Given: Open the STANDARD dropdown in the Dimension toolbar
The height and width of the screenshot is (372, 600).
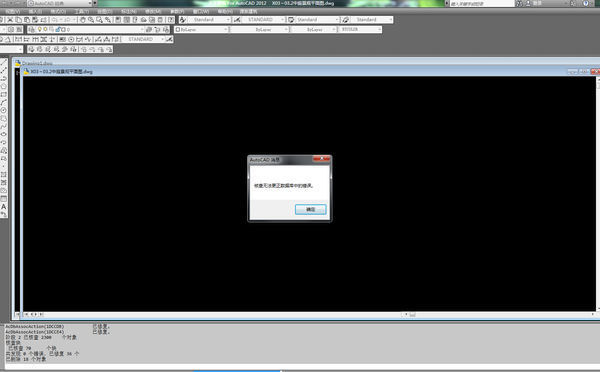Looking at the screenshot, I should 144,39.
